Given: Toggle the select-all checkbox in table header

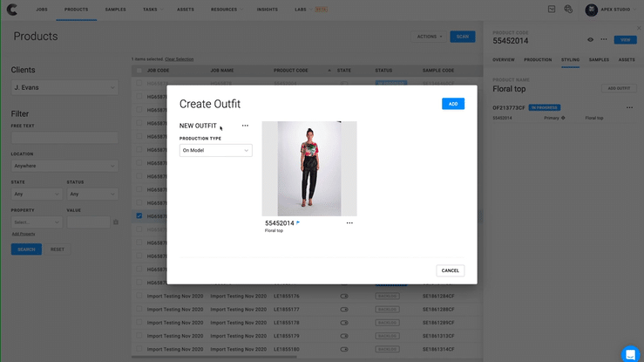Looking at the screenshot, I should point(139,70).
